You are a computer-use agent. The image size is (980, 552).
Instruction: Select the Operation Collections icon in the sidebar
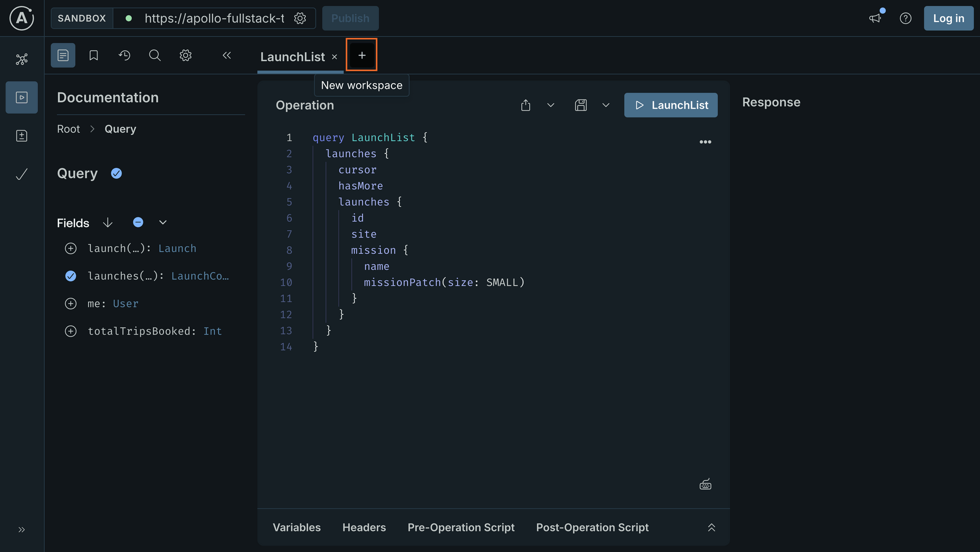21,135
